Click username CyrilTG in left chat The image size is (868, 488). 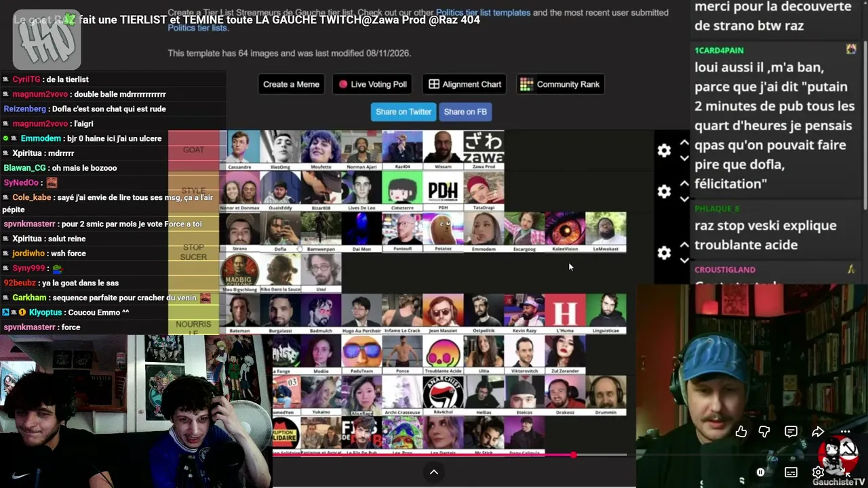[26, 79]
